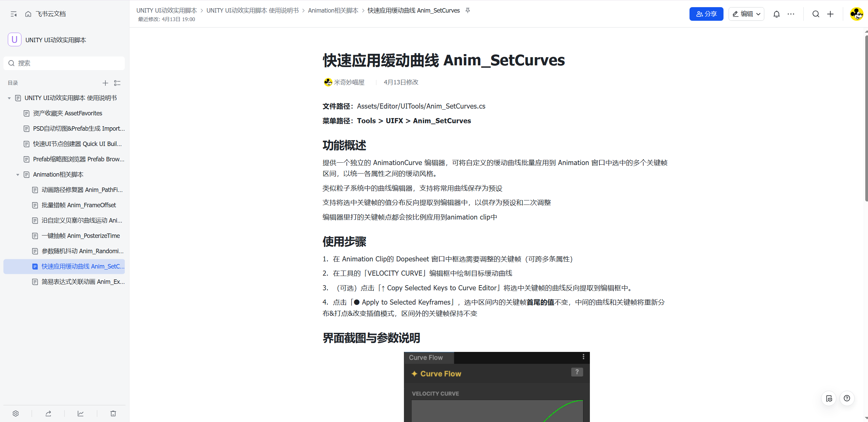Image resolution: width=868 pixels, height=422 pixels.
Task: Click the share/export arrow icon at sidebar bottom
Action: tap(48, 413)
